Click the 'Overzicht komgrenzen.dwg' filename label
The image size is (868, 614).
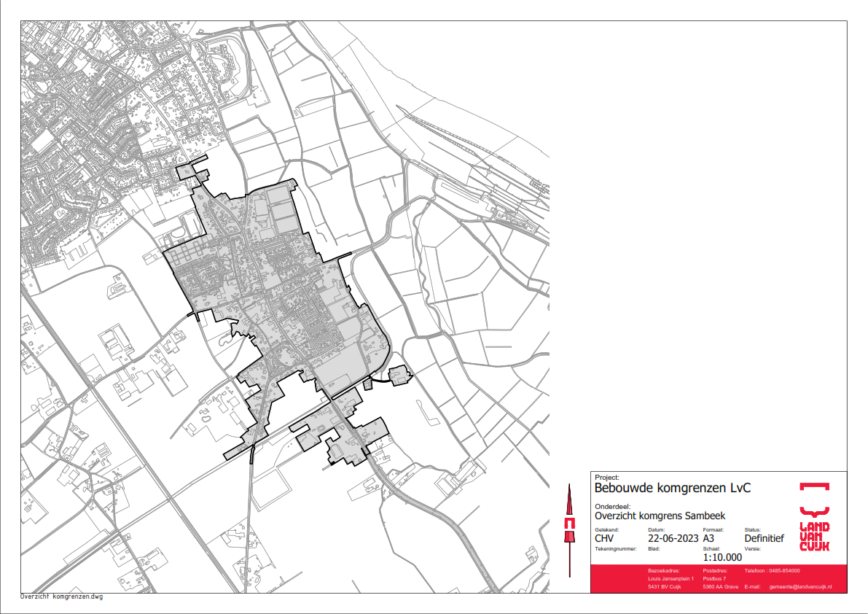click(x=62, y=597)
